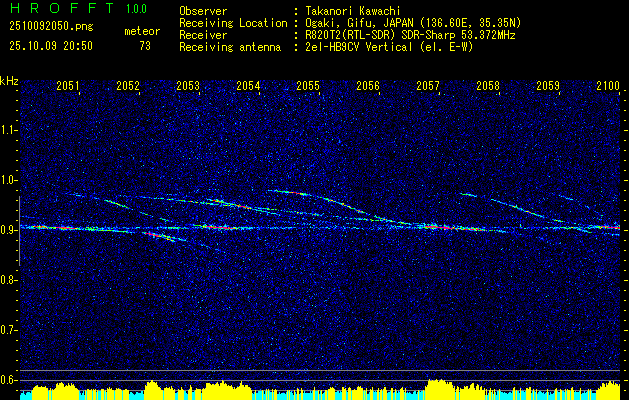Viewport: 629px width, 400px height.
Task: Click the 0.6 kHz frequency tick label
Action: 8,380
